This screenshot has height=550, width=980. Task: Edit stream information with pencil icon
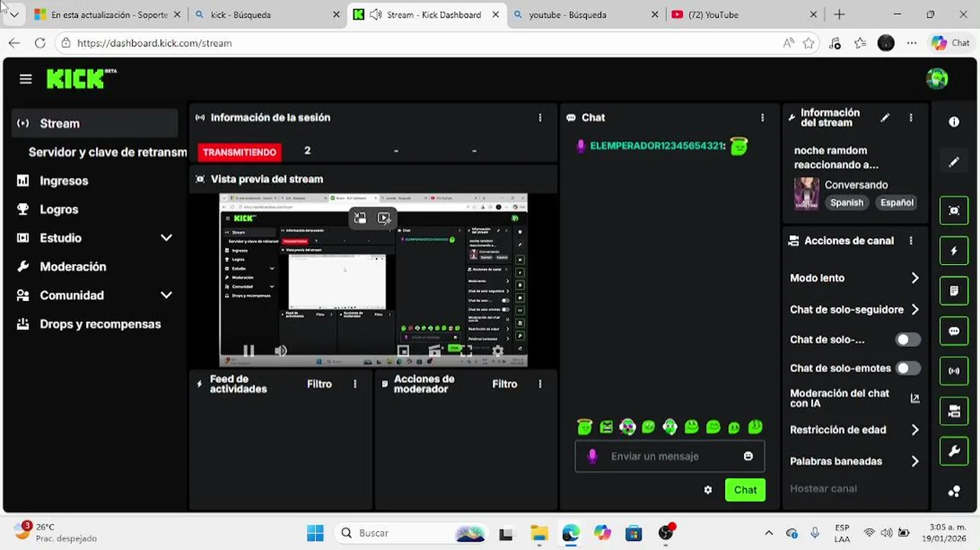tap(885, 118)
